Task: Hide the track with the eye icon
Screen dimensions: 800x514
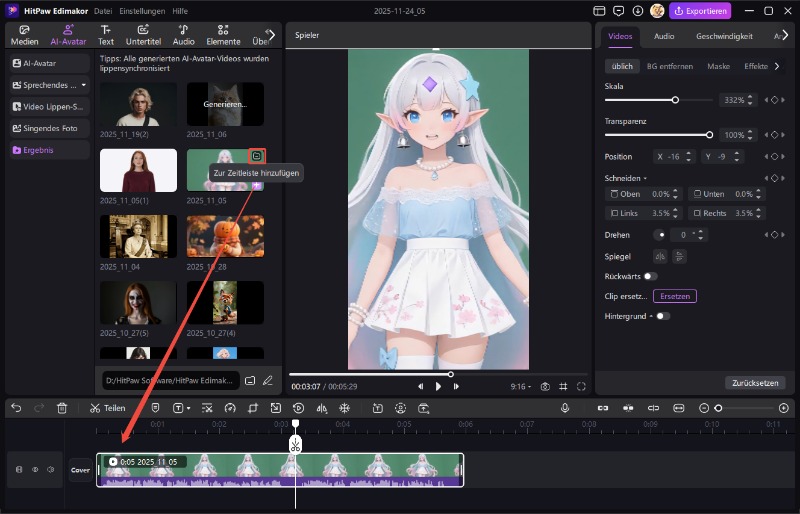Action: (35, 469)
